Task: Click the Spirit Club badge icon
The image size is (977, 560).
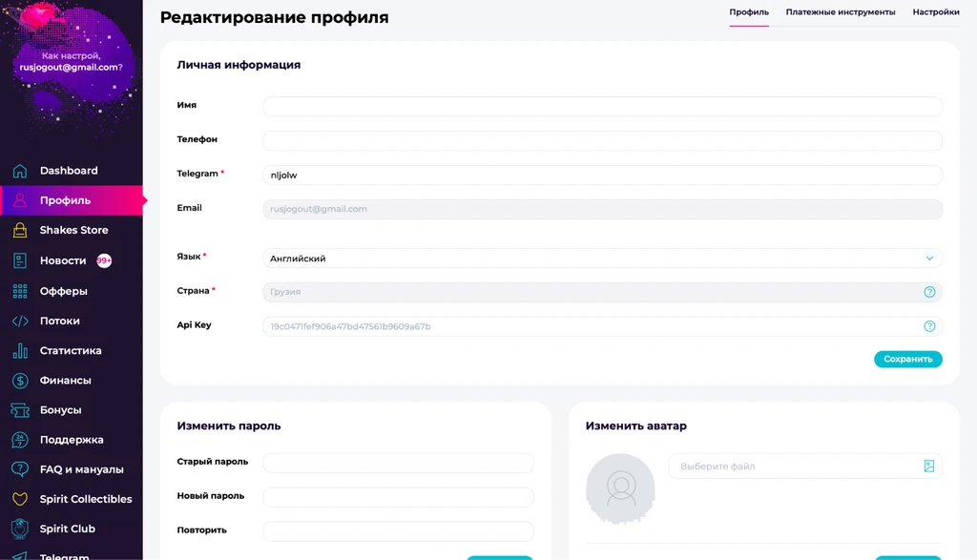Action: coord(20,529)
